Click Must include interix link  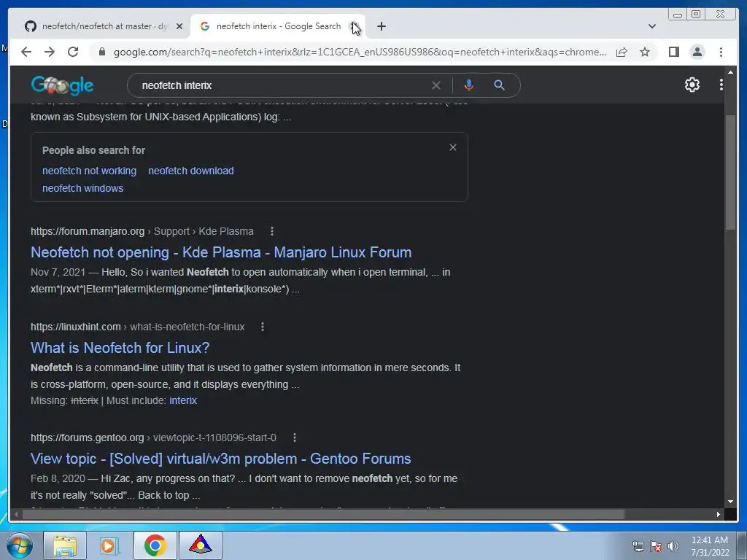(x=183, y=401)
